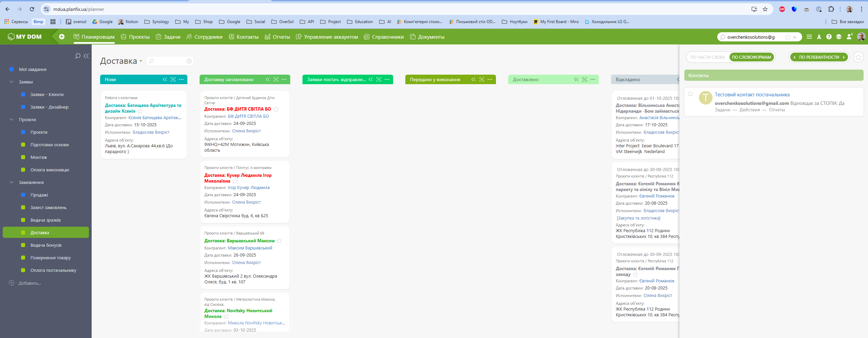Star 'БФ ДИТЯ СВІТЛА БО' delivery card

(276, 109)
